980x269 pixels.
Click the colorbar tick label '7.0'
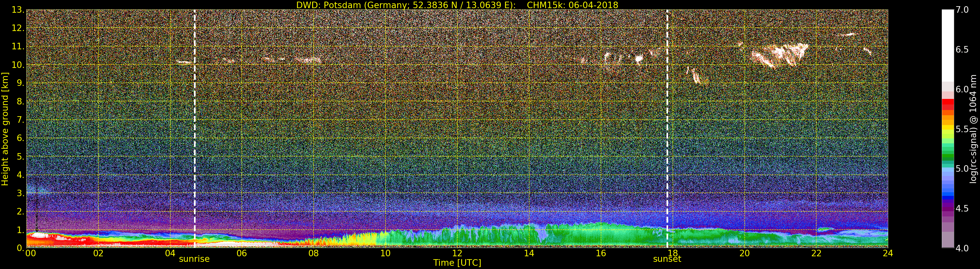[x=962, y=10]
